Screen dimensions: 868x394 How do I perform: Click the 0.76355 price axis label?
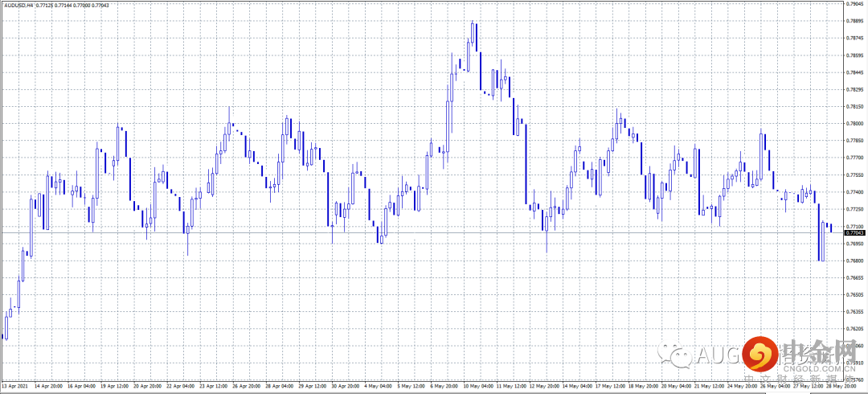[x=856, y=312]
